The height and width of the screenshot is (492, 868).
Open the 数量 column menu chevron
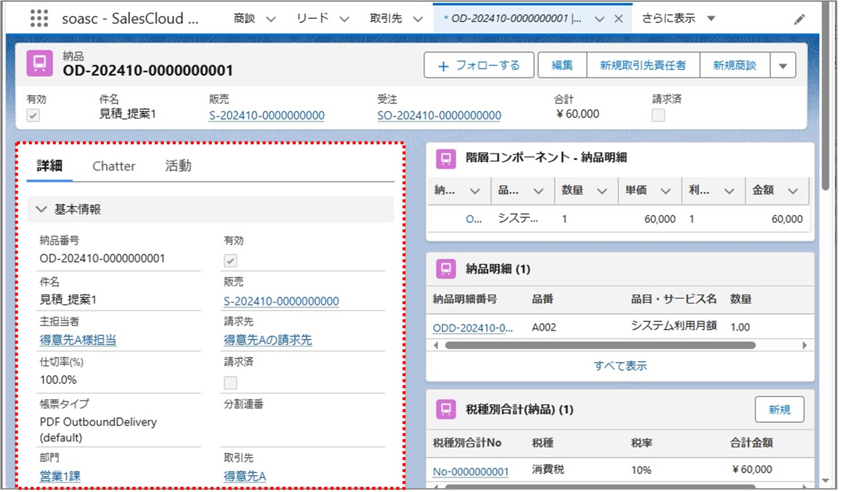[602, 191]
